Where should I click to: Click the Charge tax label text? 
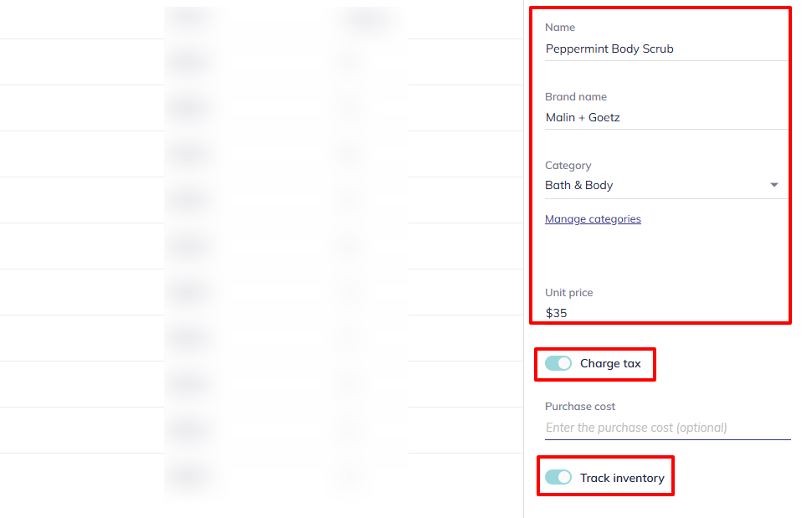click(x=610, y=363)
